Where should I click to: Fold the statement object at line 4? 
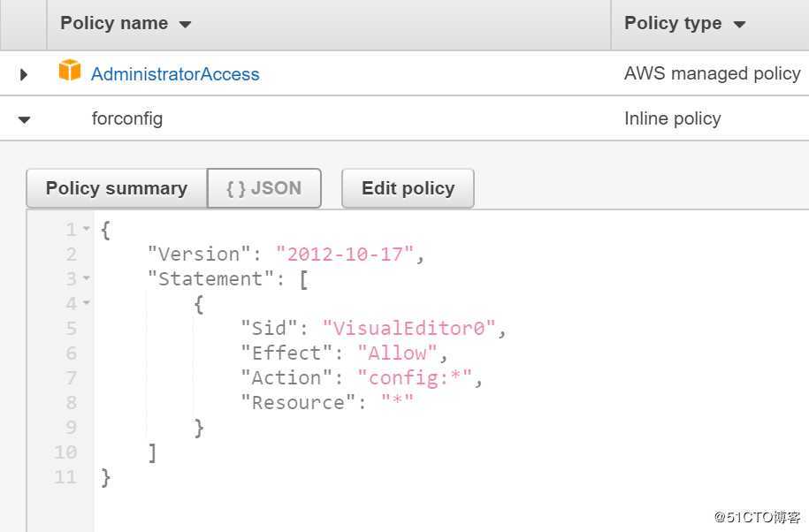[x=87, y=304]
